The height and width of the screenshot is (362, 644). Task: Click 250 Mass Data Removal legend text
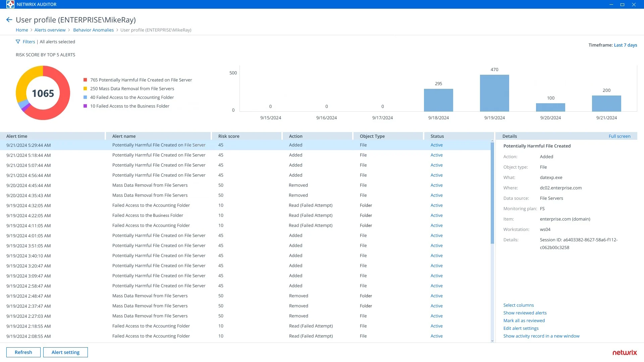pos(132,89)
